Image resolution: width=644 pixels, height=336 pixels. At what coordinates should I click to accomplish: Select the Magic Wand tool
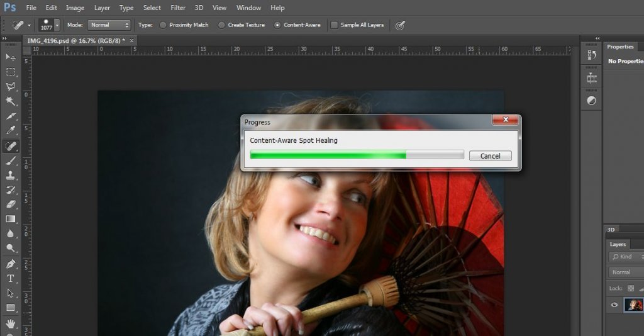[11, 101]
